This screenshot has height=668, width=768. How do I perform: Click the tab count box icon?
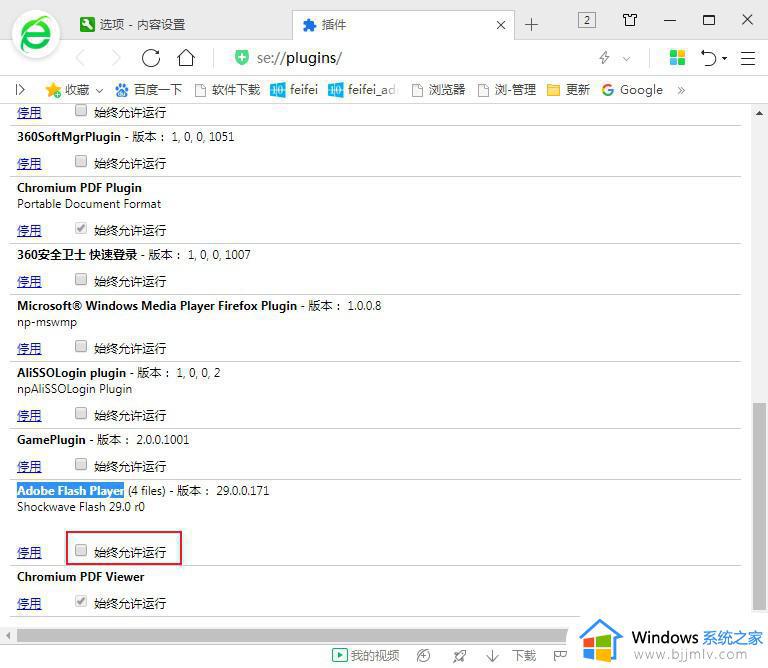(x=587, y=20)
